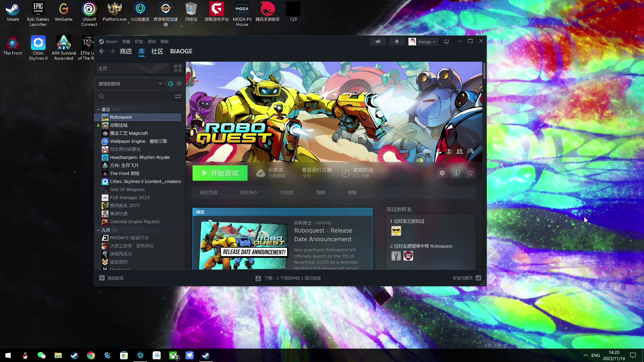Viewport: 644px width, 362px height.
Task: Select The Front 前线 in library list
Action: coord(141,173)
